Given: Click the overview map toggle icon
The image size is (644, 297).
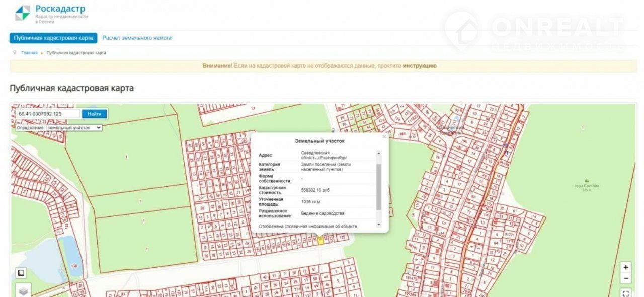Looking at the screenshot, I should (x=21, y=273).
